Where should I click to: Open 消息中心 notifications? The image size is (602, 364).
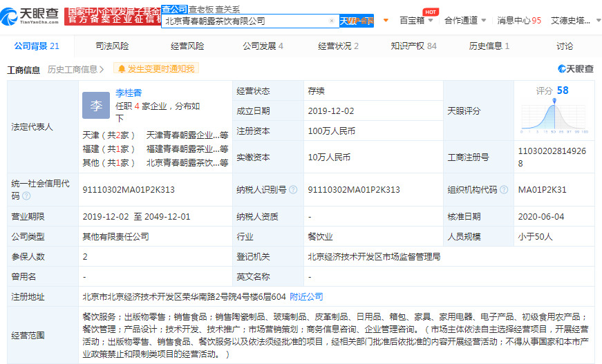tap(519, 20)
